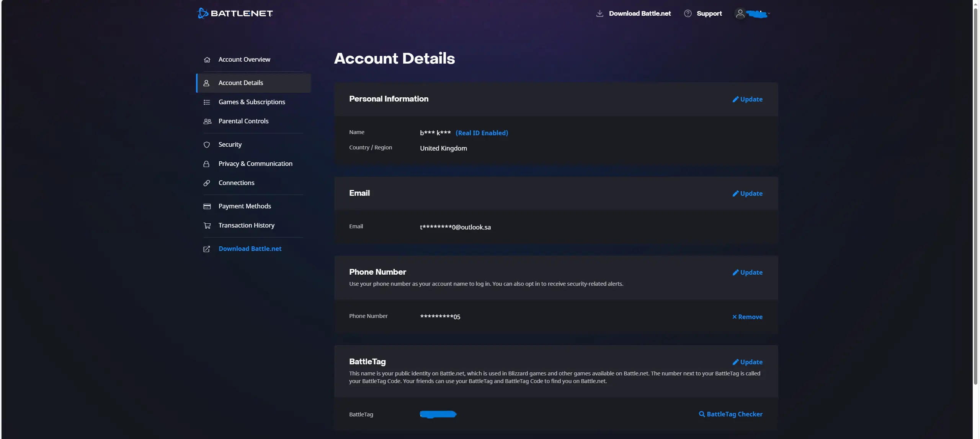This screenshot has height=439, width=980.
Task: Open Games & Subscriptions menu item
Action: (252, 102)
